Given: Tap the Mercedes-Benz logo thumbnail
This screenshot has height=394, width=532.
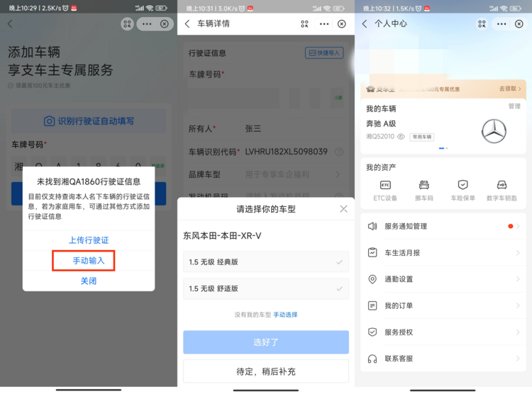Looking at the screenshot, I should click(494, 131).
